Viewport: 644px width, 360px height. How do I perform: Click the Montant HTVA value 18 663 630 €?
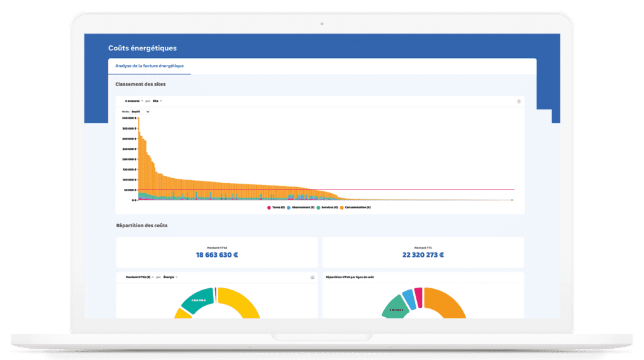pyautogui.click(x=217, y=255)
